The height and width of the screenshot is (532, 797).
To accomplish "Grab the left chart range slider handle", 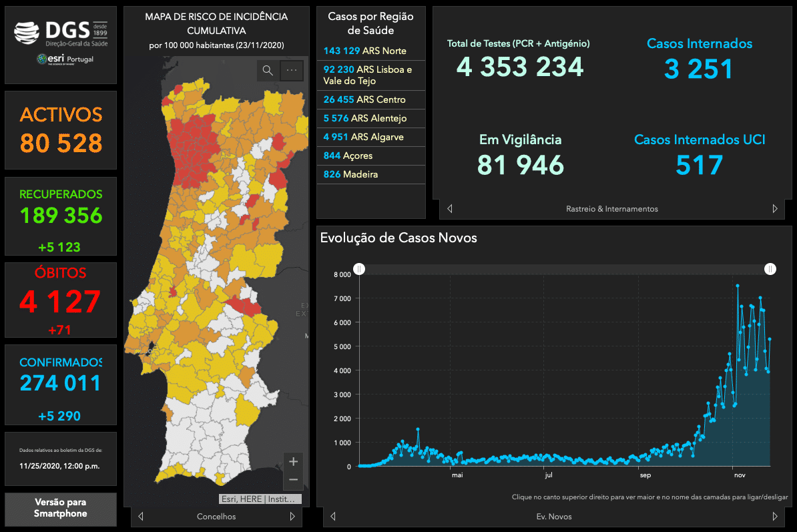I will (x=359, y=269).
